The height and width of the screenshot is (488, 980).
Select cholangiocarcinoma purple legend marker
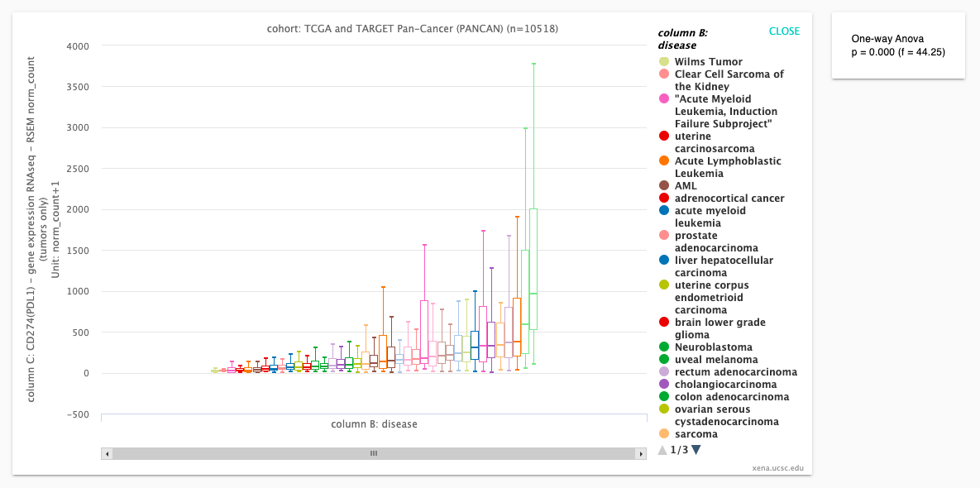click(x=664, y=385)
